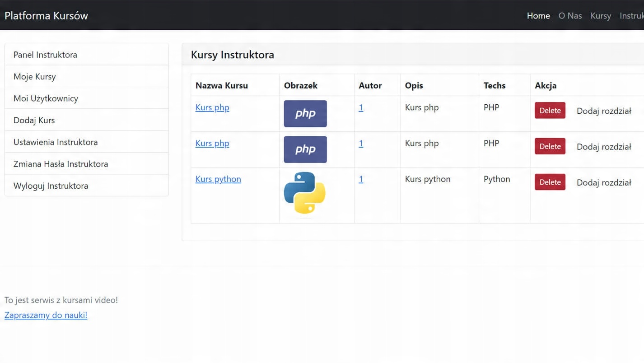Open Panel Instruktora in the sidebar
The height and width of the screenshot is (363, 644).
45,55
